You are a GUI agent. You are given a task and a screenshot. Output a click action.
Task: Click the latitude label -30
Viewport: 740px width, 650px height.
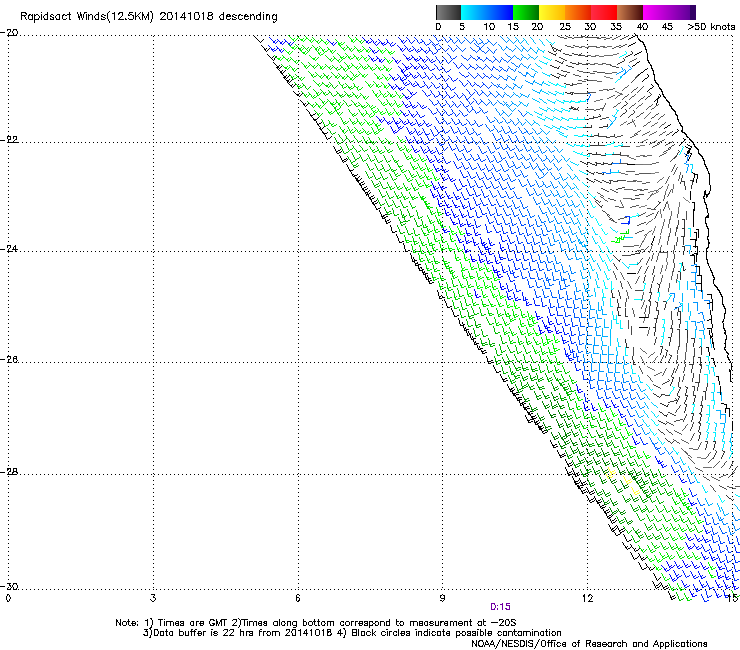(x=9, y=586)
